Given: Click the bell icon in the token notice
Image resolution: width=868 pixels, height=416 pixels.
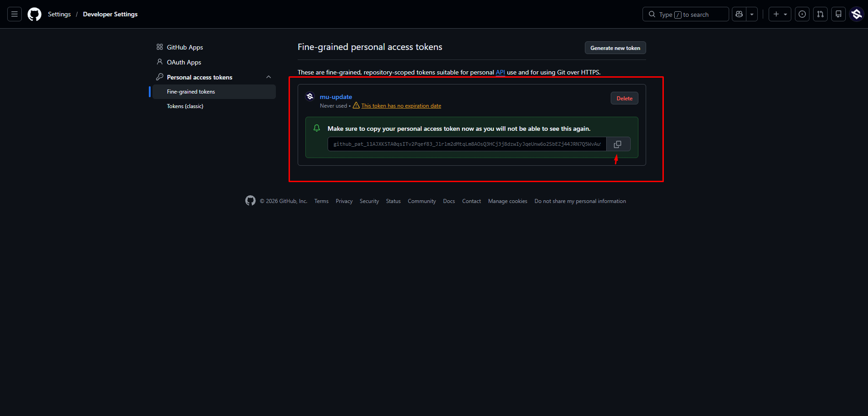Looking at the screenshot, I should (317, 128).
